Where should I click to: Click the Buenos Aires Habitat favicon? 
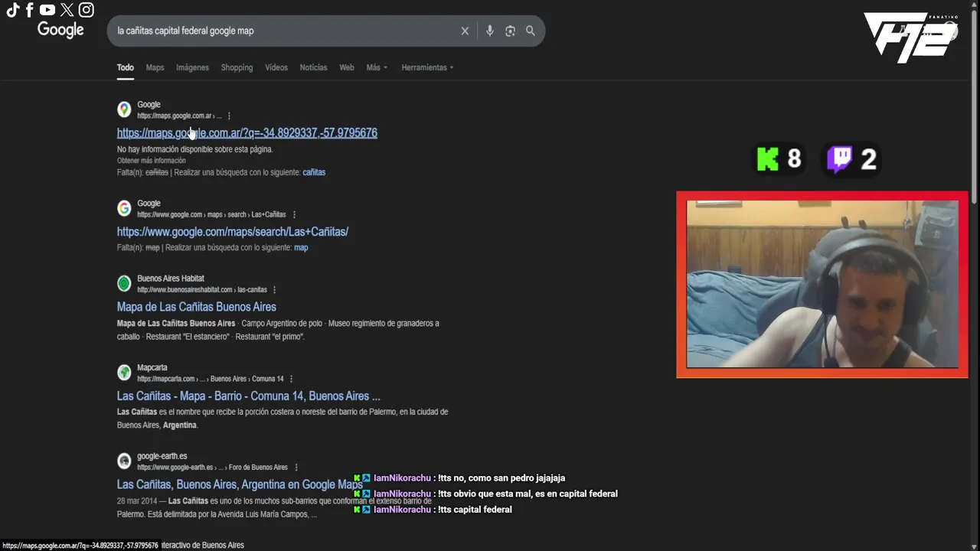[124, 283]
